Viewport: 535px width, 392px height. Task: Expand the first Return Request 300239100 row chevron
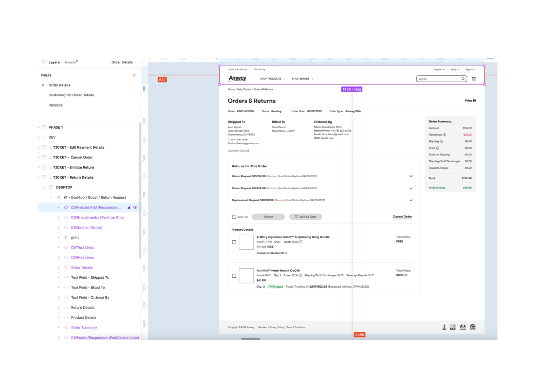pos(411,176)
